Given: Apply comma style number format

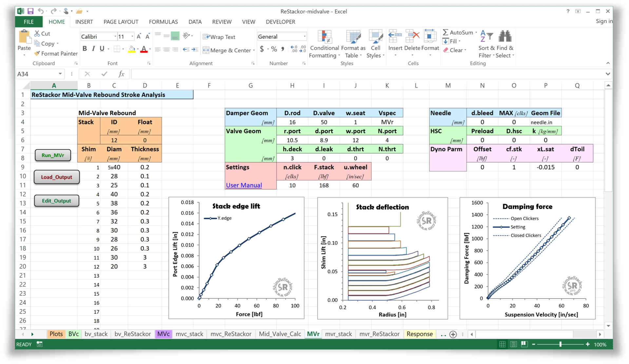Looking at the screenshot, I should point(283,49).
